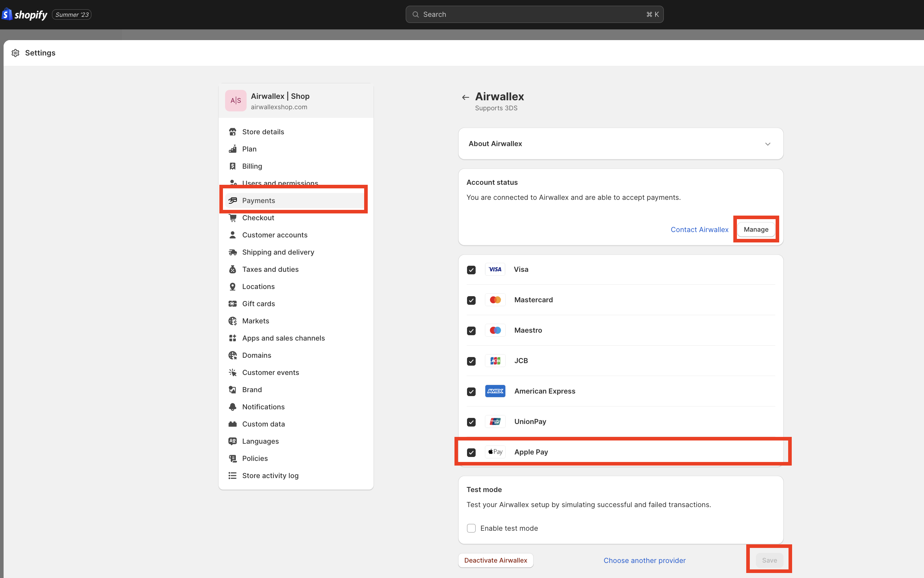Click the Custom data icon
924x578 pixels.
click(233, 424)
